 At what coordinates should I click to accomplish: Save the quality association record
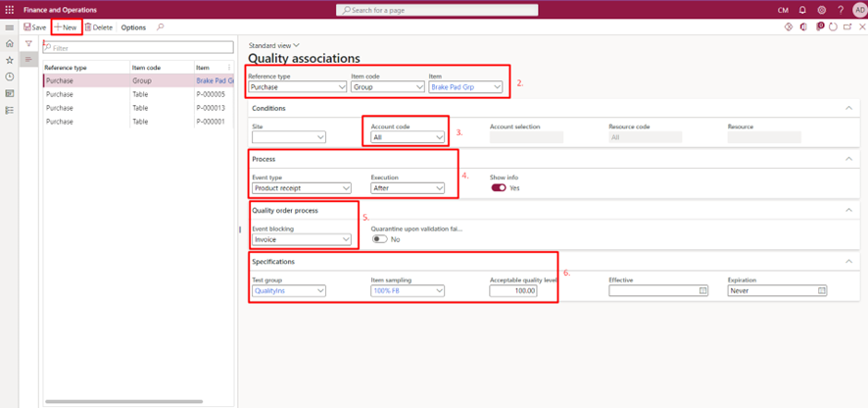tap(35, 27)
